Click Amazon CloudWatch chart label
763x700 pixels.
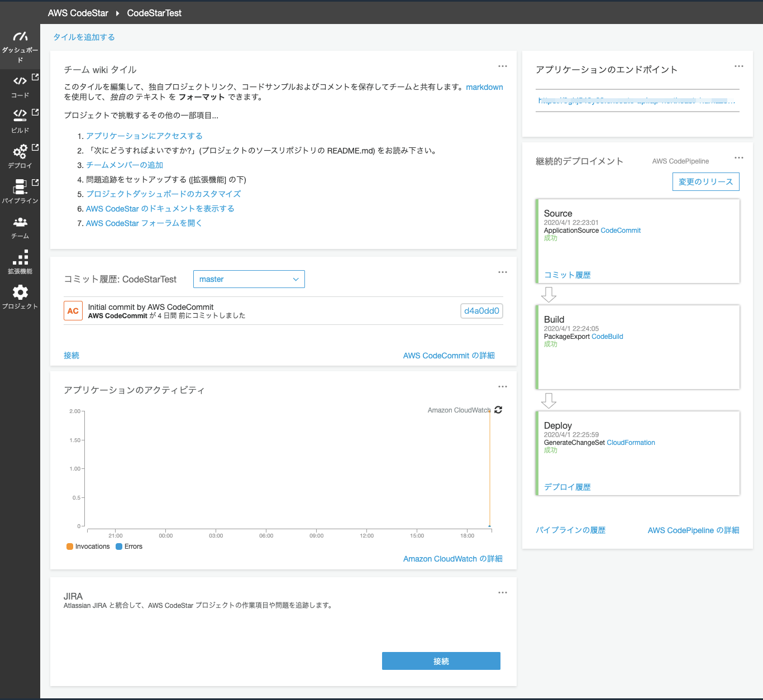point(459,410)
